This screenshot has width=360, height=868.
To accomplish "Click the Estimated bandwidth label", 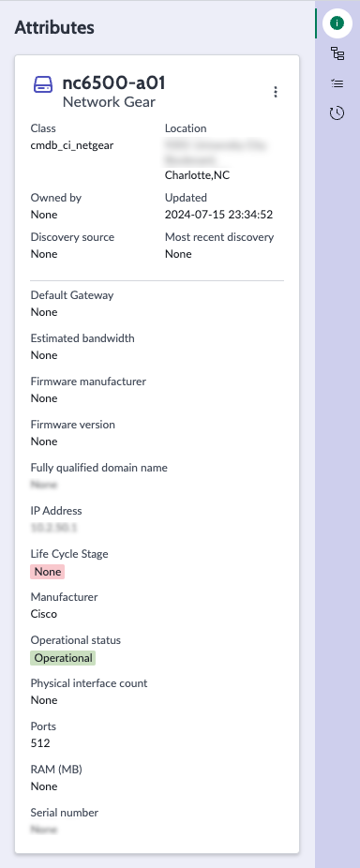I will (82, 338).
